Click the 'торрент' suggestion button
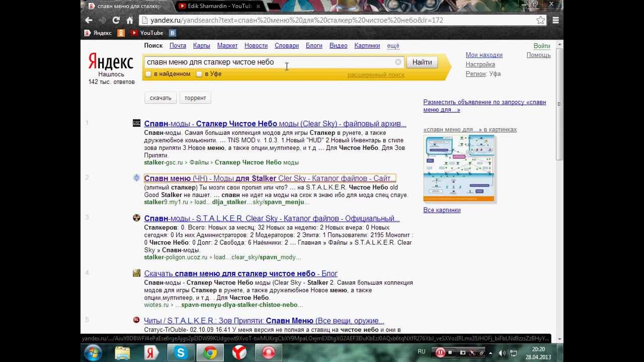 click(195, 98)
